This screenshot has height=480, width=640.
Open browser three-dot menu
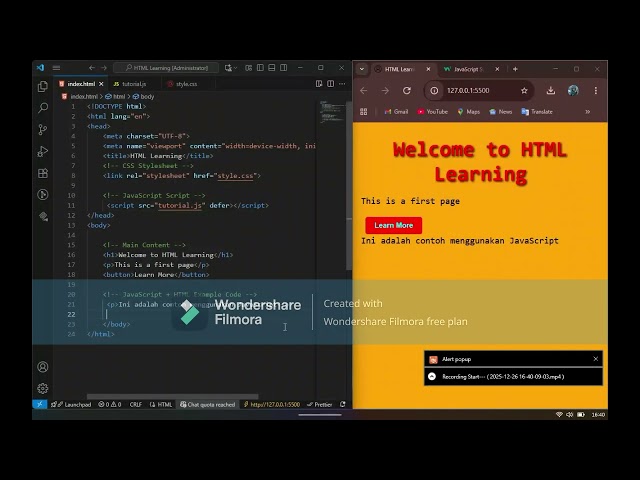tap(596, 91)
